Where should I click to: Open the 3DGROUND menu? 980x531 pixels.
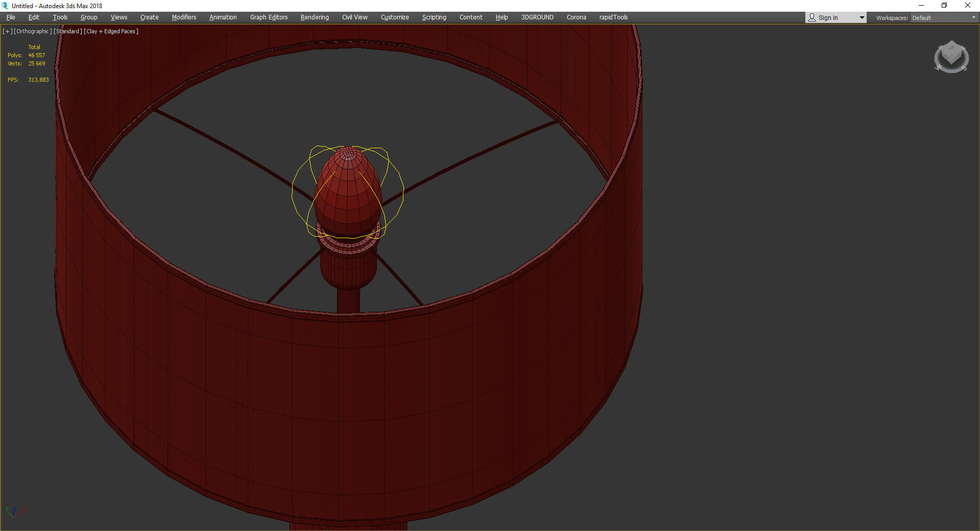[537, 17]
